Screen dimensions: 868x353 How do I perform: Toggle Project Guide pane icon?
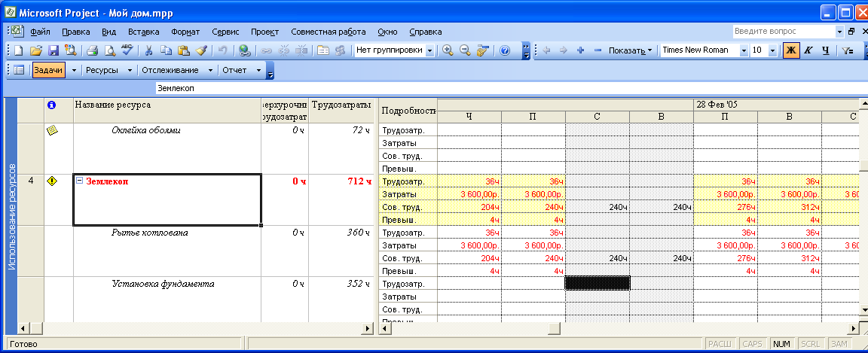pos(18,70)
